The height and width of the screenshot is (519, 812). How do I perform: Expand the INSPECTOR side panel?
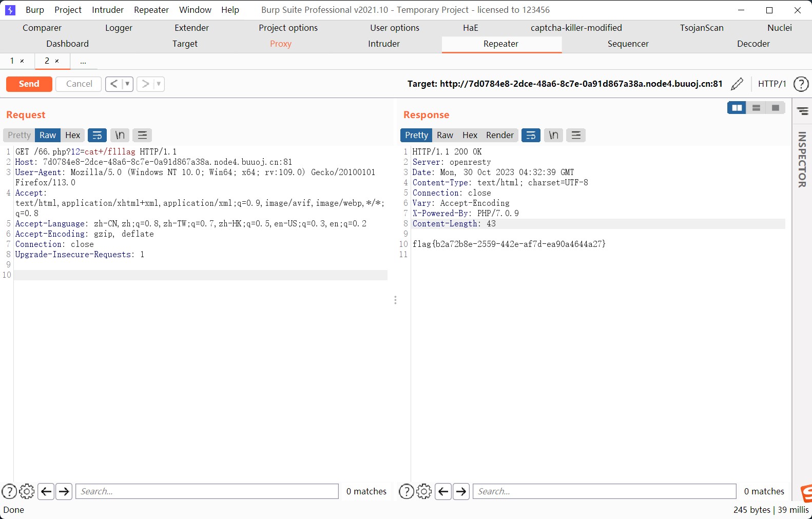(x=802, y=160)
